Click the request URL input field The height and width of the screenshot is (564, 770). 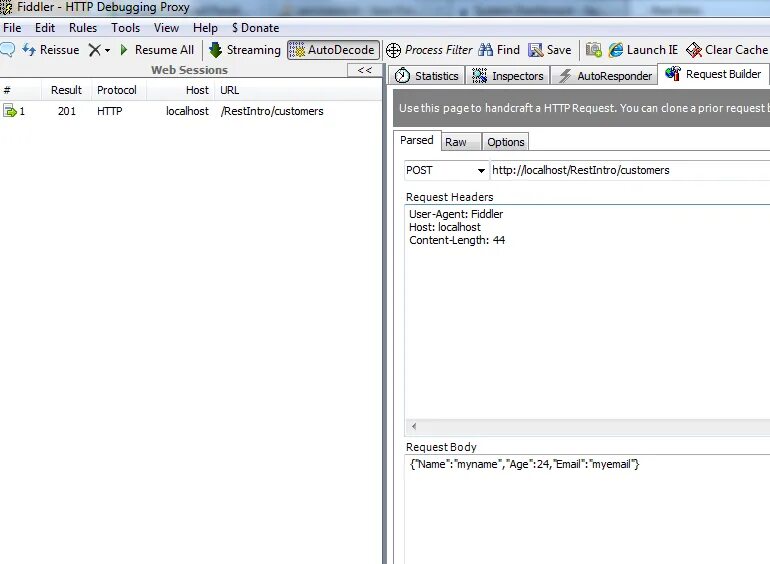[630, 170]
